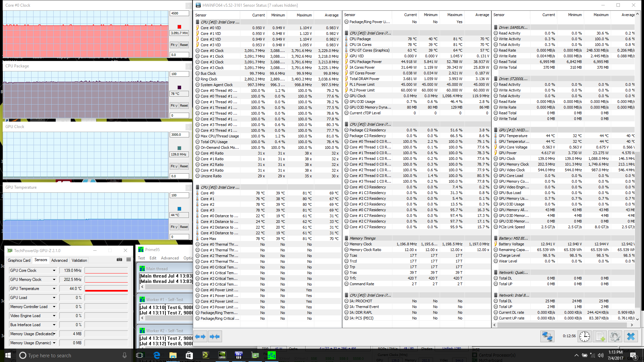Viewport: 644px width, 362px height.
Task: Close sensors with the blue X toolbar icon
Action: point(631,336)
